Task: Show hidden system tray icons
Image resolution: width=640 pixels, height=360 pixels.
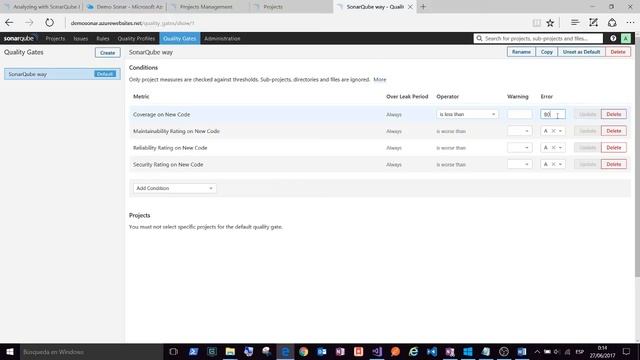Action: click(x=537, y=352)
